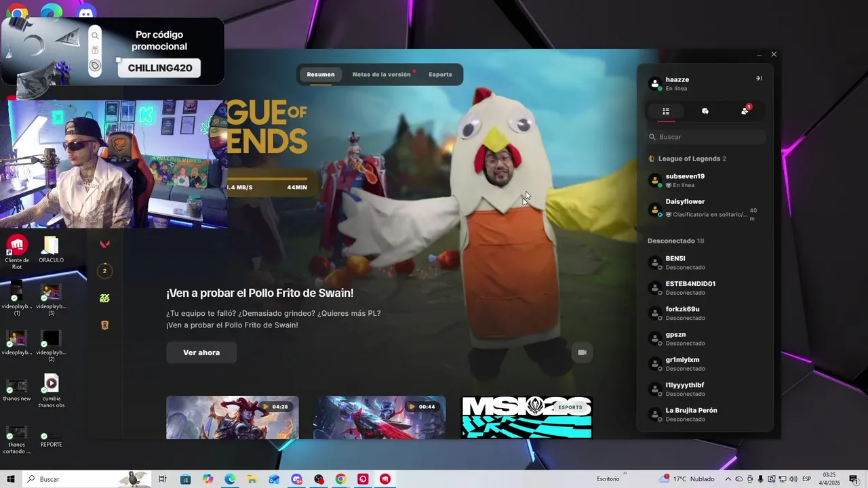Screen dimensions: 868x488
Task: Select videoplayback (3) file on desktop
Action: [52, 298]
